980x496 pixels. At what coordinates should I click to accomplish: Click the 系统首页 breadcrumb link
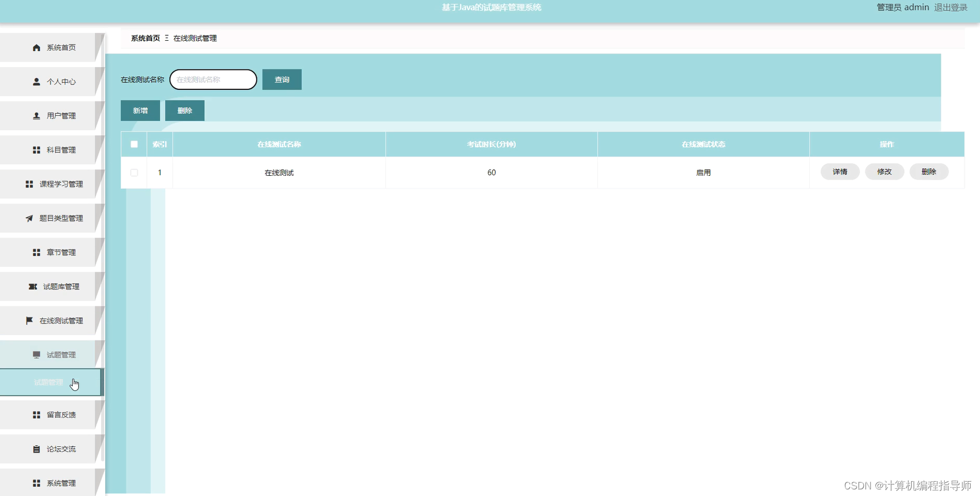(x=145, y=38)
